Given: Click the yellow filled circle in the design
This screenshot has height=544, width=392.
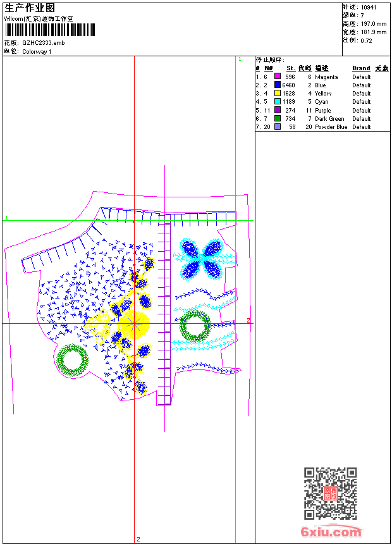Looking at the screenshot, I should pos(133,325).
